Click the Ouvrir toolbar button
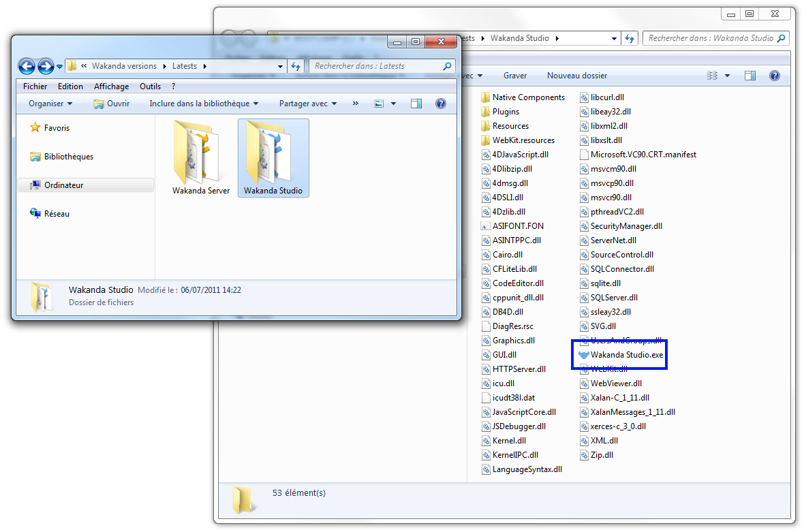Viewport: 804px width, 532px height. coord(111,104)
